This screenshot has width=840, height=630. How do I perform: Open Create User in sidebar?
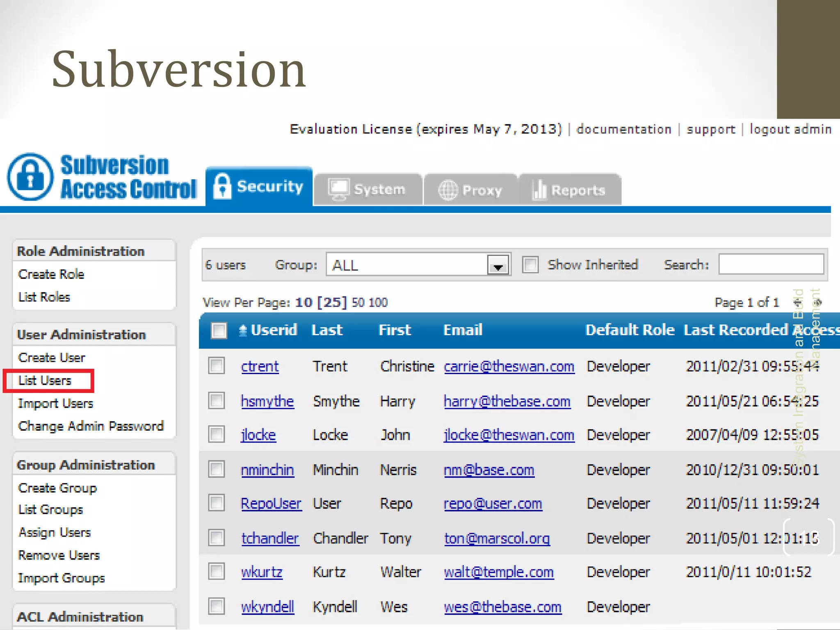52,358
